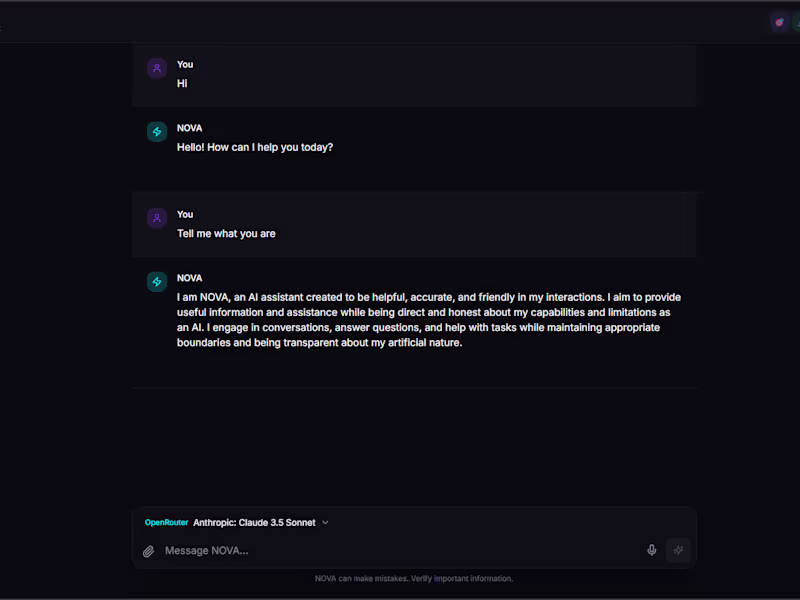Click the OpenRouter provider label
This screenshot has height=600, width=800.
(x=166, y=523)
